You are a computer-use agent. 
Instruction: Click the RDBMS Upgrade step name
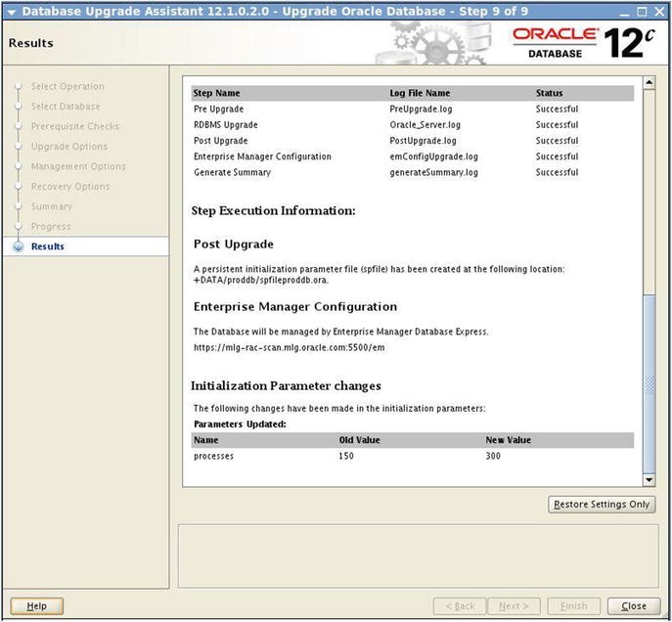click(225, 125)
